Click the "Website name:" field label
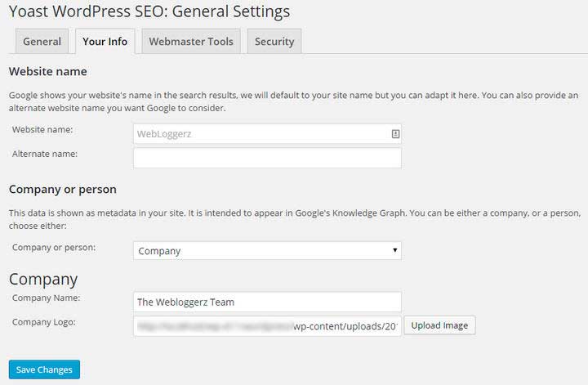The image size is (588, 385). 42,130
